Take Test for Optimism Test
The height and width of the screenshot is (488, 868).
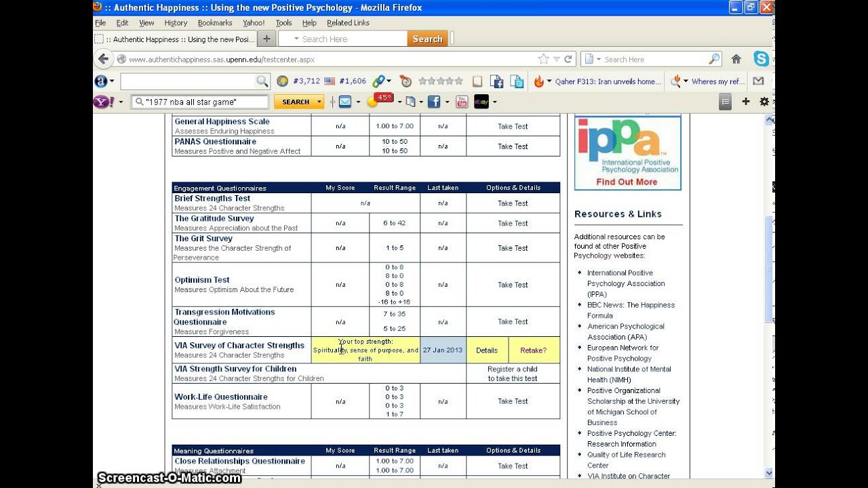click(x=513, y=285)
